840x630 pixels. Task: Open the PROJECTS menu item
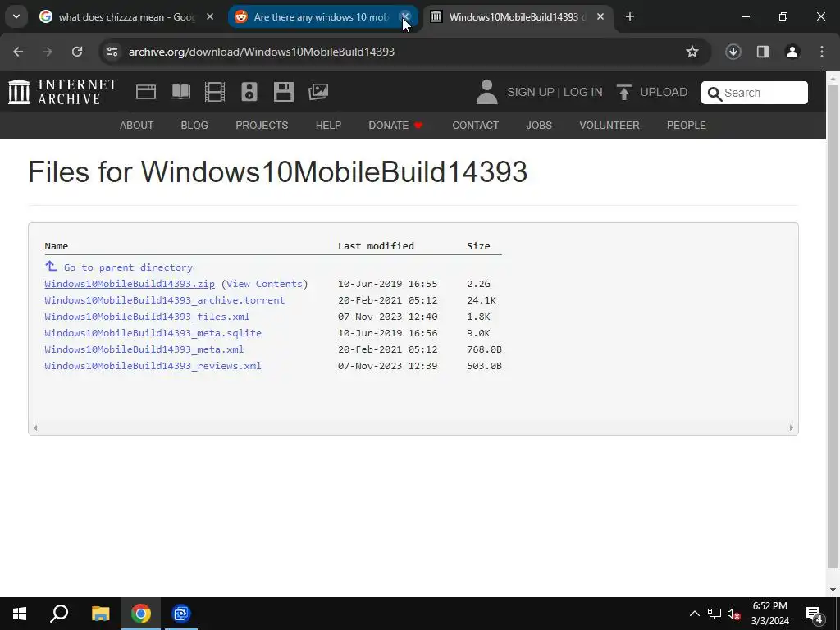pos(262,126)
